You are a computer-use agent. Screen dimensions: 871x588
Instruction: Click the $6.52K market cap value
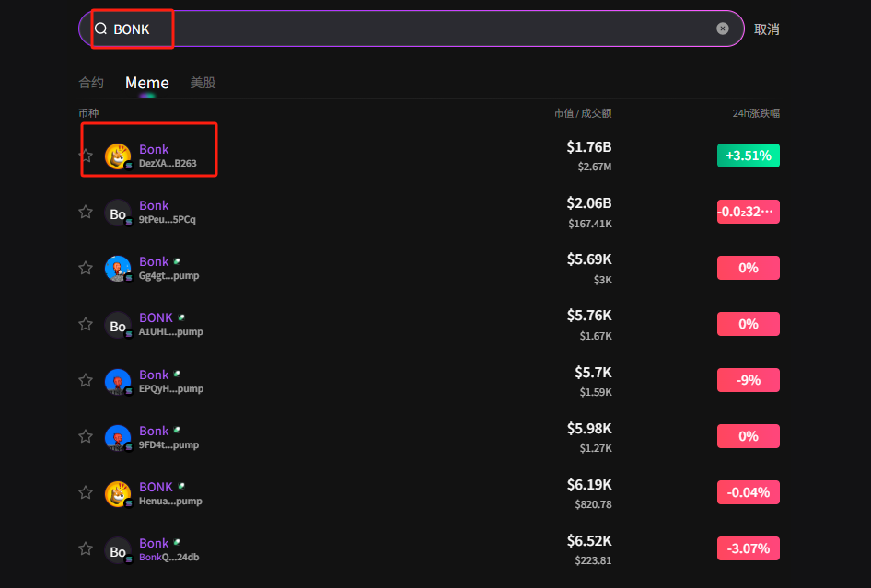click(589, 541)
